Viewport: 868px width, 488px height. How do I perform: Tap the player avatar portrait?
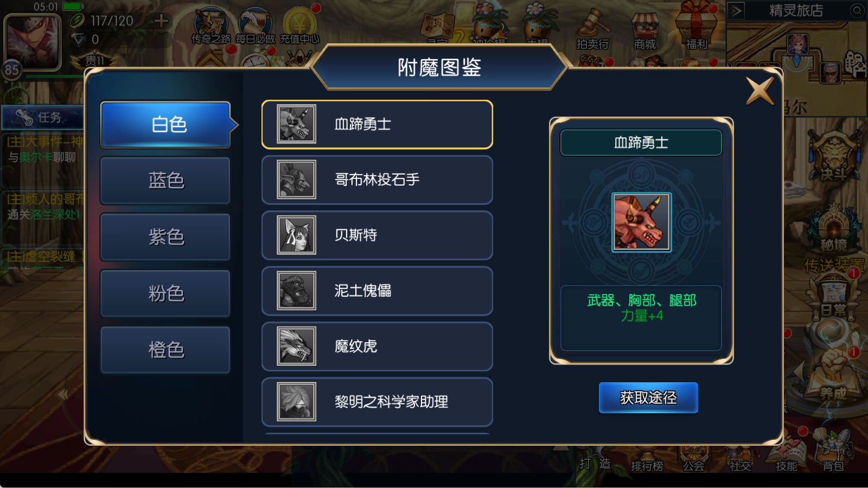32,42
